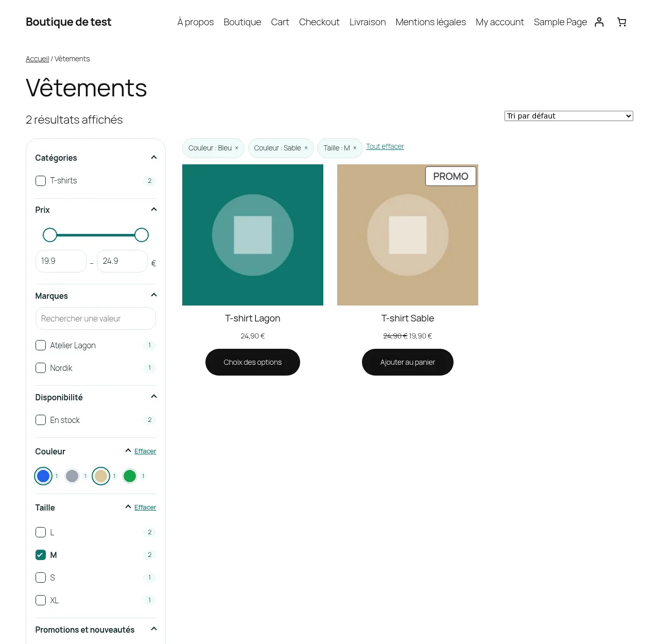Image resolution: width=659 pixels, height=644 pixels.
Task: Select the green color swatch
Action: pos(130,476)
